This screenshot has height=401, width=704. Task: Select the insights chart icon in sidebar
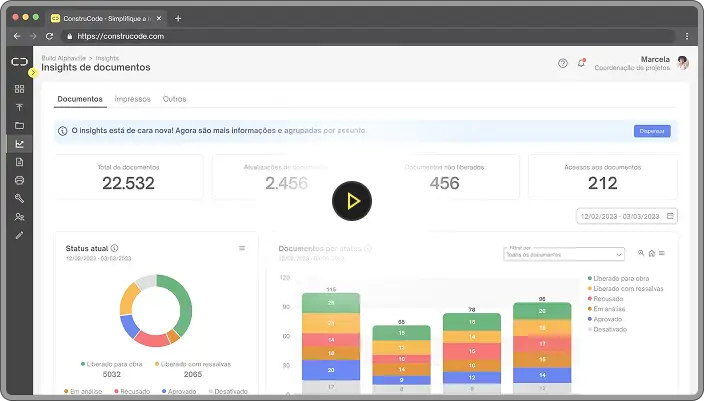[x=19, y=143]
